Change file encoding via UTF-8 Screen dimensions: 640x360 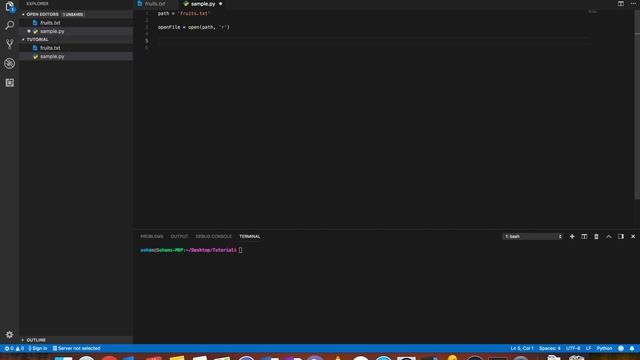pos(573,348)
